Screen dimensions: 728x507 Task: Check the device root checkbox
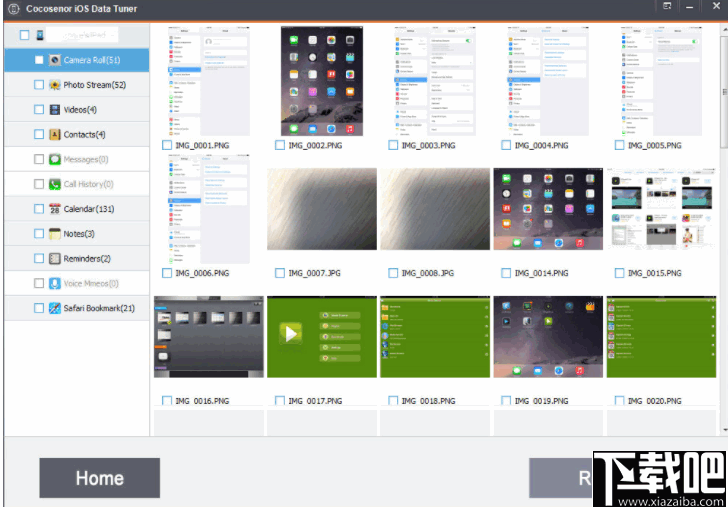tap(25, 35)
